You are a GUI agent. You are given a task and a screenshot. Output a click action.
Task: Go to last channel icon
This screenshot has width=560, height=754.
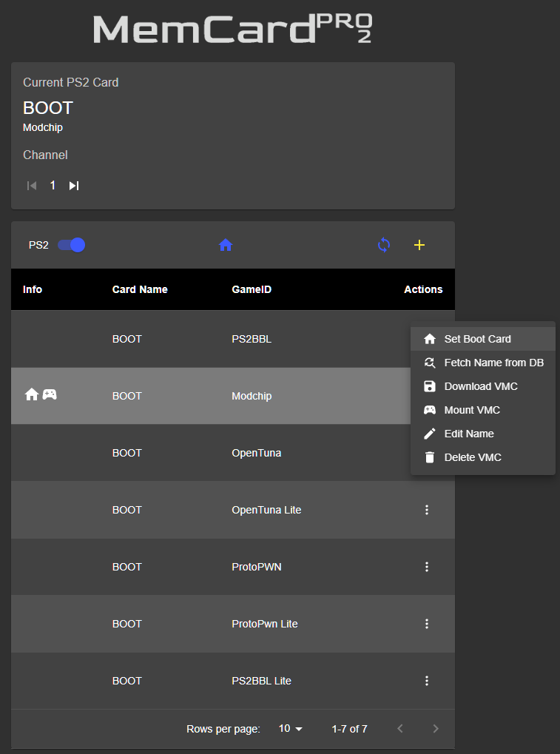74,186
